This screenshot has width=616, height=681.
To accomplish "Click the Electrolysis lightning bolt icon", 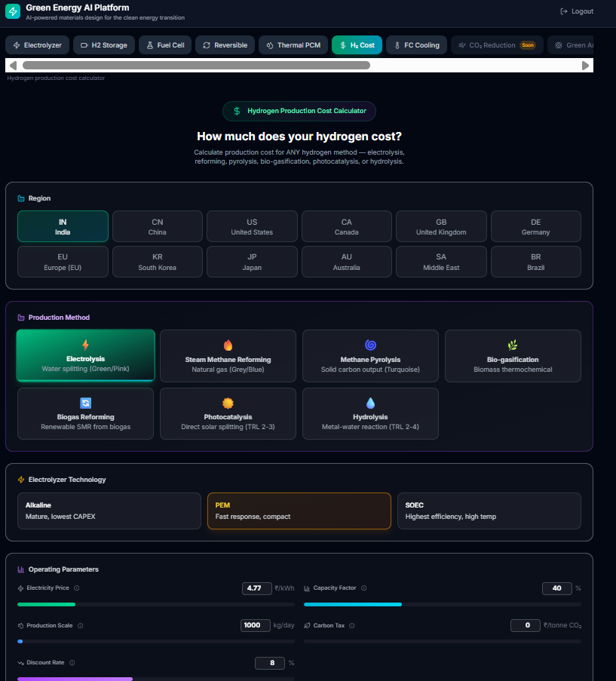I will 85,345.
